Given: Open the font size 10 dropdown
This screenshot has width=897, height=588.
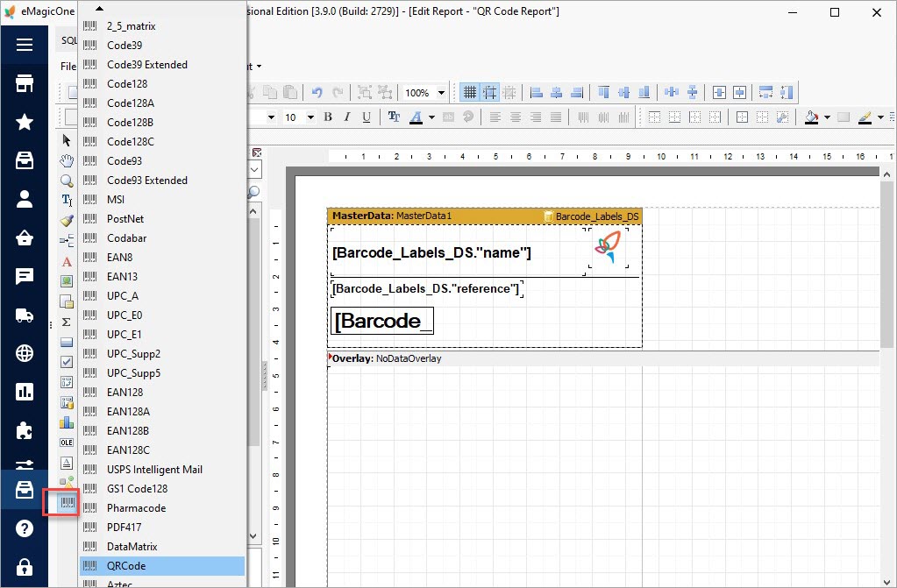Looking at the screenshot, I should pyautogui.click(x=310, y=117).
